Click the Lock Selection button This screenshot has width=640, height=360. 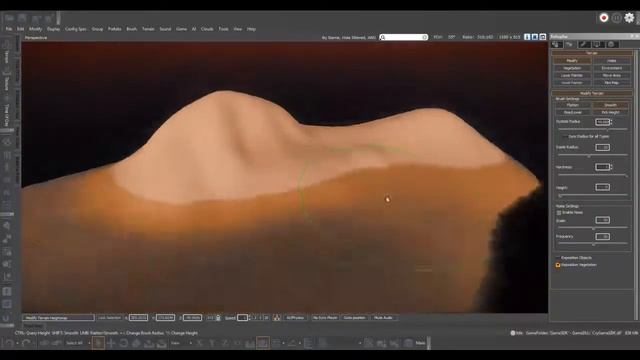109,318
